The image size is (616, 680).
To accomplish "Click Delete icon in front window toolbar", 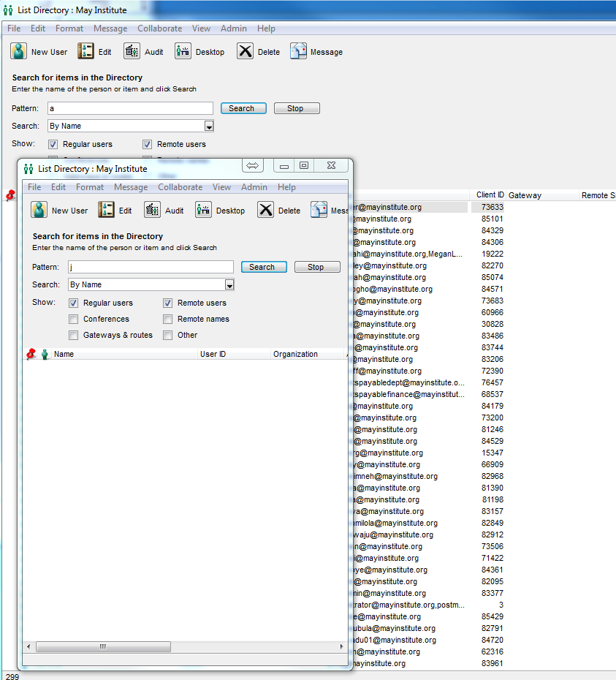I will click(x=265, y=210).
